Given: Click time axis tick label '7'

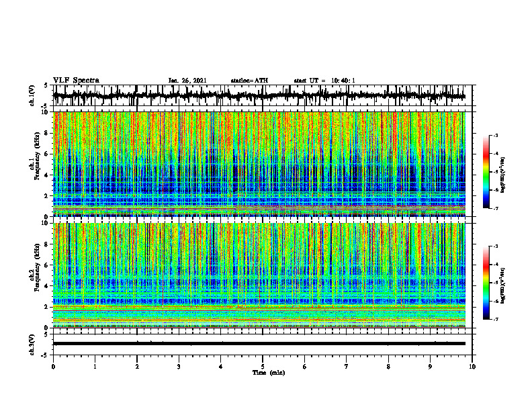Looking at the screenshot, I should [347, 367].
